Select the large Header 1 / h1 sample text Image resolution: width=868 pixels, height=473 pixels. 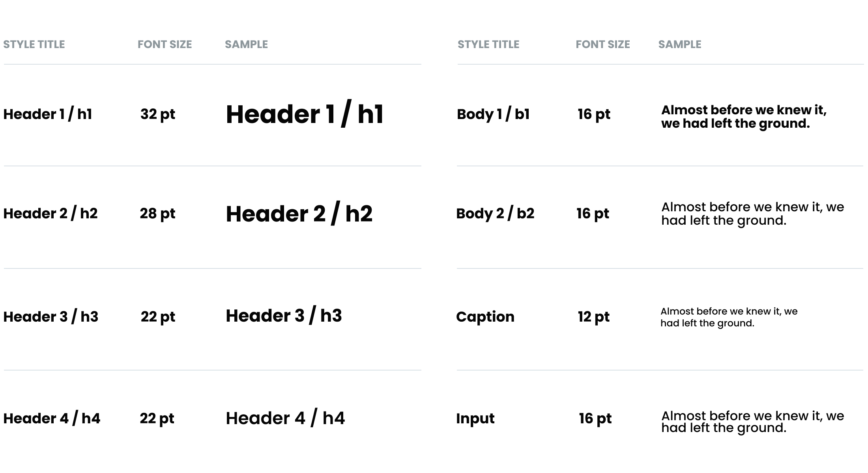(304, 114)
